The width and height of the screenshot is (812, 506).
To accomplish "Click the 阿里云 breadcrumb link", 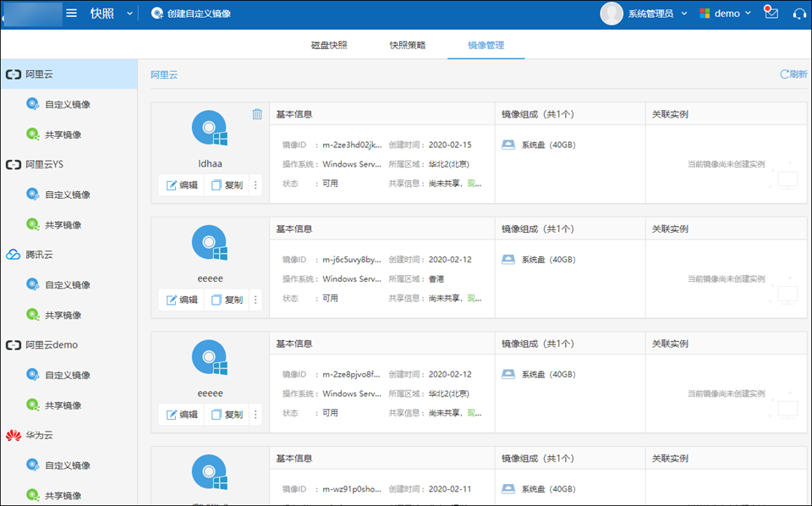I will [x=164, y=74].
